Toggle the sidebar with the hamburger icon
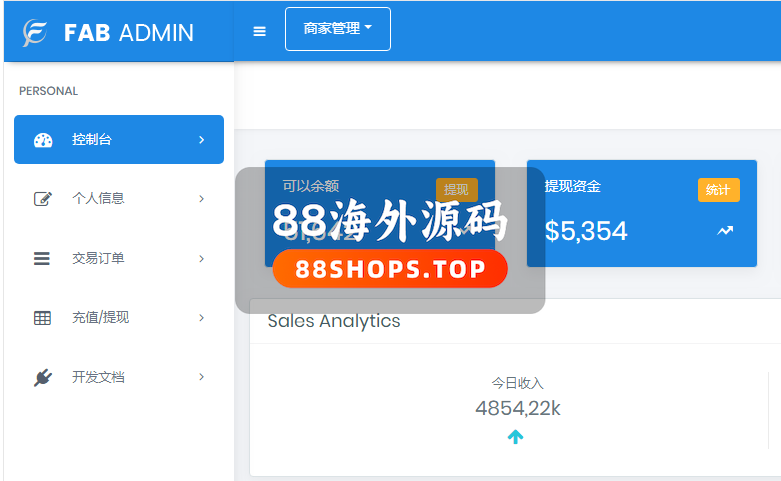This screenshot has width=781, height=481. pyautogui.click(x=260, y=31)
